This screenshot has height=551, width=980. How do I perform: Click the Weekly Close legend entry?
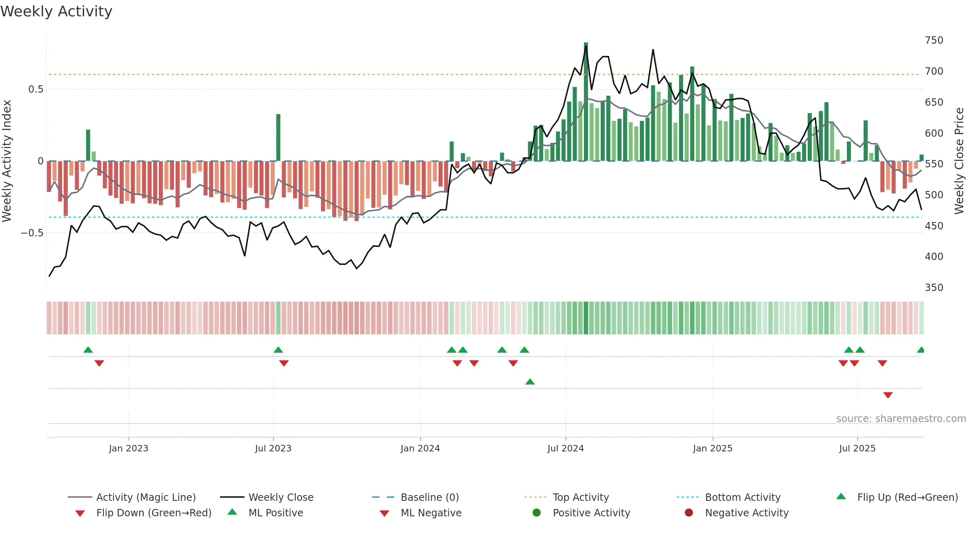[x=267, y=497]
